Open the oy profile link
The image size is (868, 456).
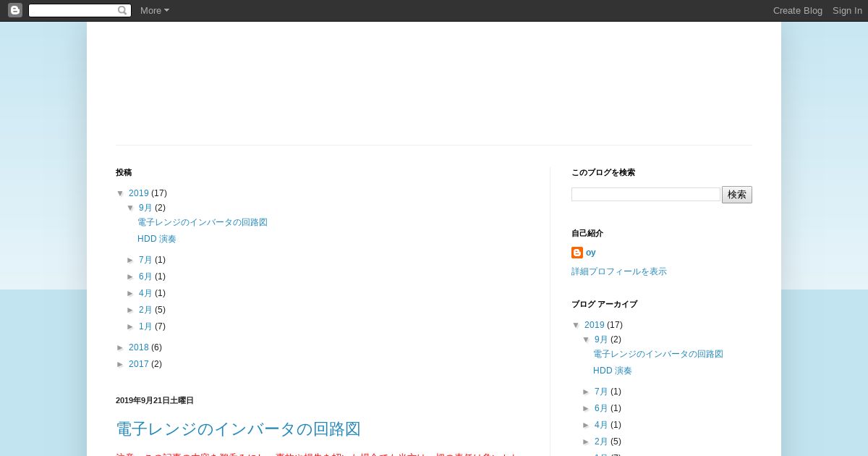pos(591,253)
